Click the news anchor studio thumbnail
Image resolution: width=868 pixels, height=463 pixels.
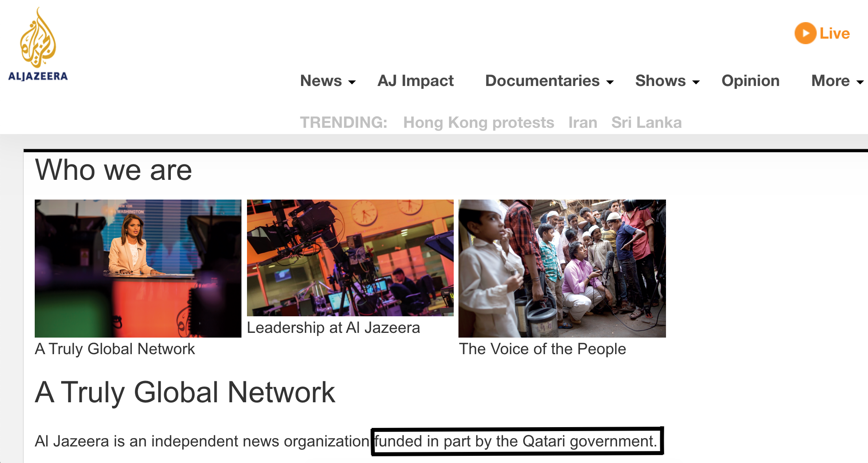(138, 269)
